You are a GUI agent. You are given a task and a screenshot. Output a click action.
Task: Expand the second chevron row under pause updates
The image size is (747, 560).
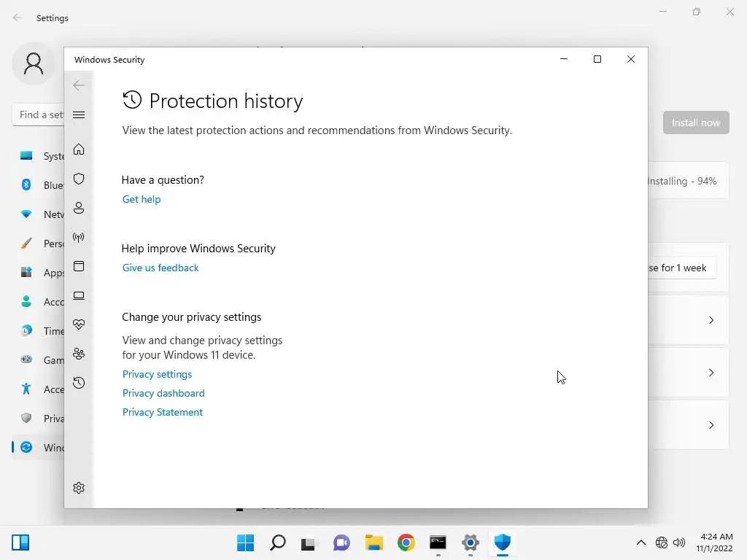point(711,373)
